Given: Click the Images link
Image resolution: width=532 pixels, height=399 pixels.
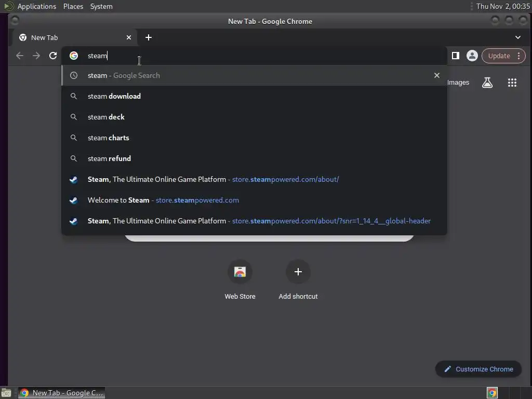Looking at the screenshot, I should point(458,83).
